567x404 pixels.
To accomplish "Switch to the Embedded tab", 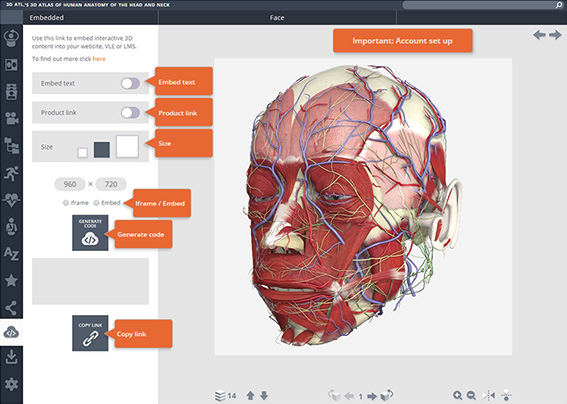I will click(x=47, y=18).
